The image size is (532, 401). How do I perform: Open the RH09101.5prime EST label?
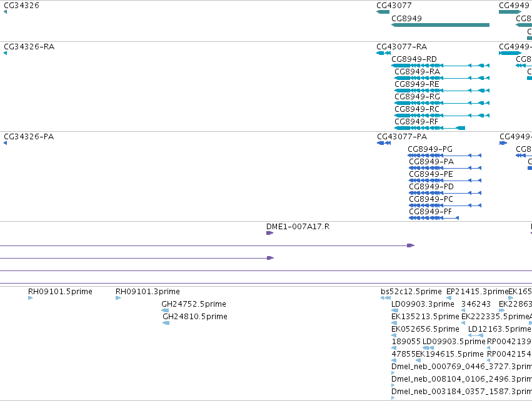point(60,292)
